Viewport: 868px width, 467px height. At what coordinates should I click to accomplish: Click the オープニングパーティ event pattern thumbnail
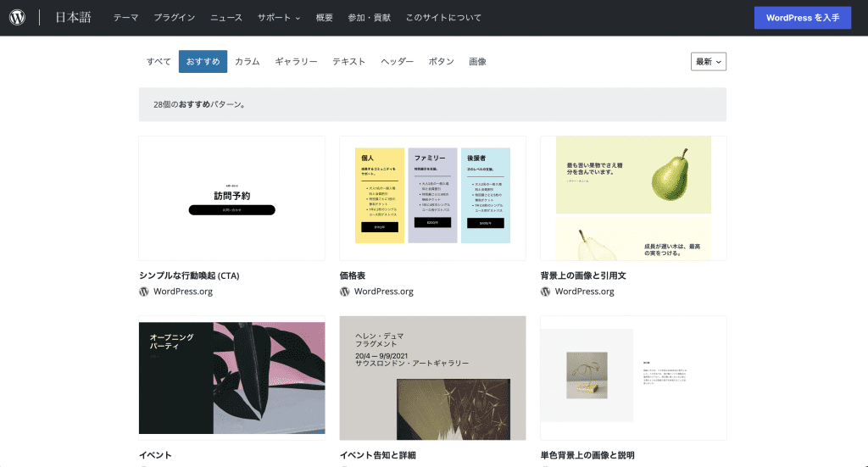pyautogui.click(x=231, y=378)
